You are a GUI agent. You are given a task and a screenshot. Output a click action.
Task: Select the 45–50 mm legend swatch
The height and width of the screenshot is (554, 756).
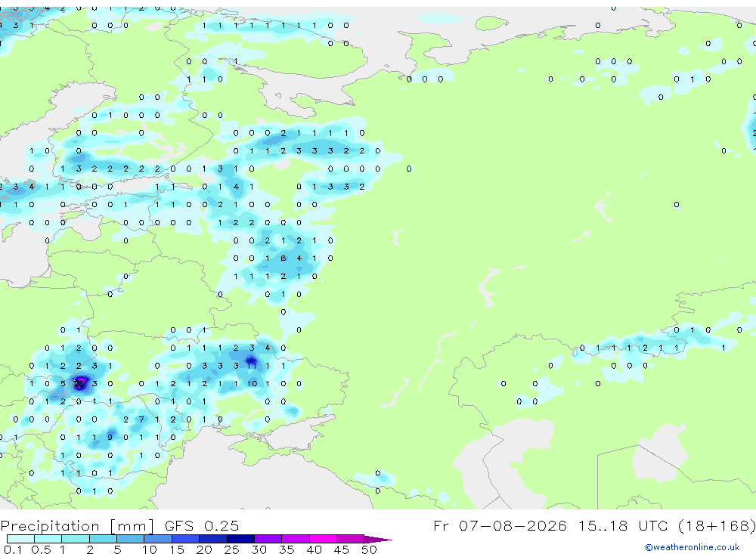[x=351, y=539]
